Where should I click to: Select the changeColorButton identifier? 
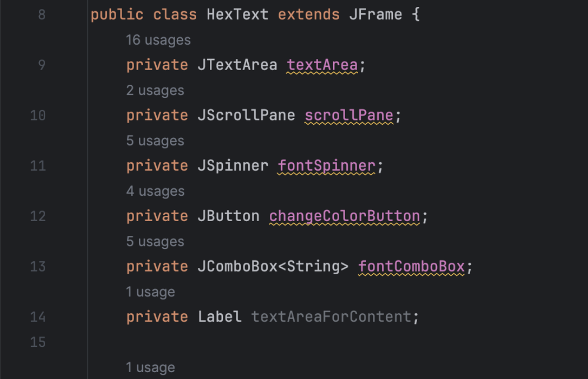pyautogui.click(x=344, y=216)
